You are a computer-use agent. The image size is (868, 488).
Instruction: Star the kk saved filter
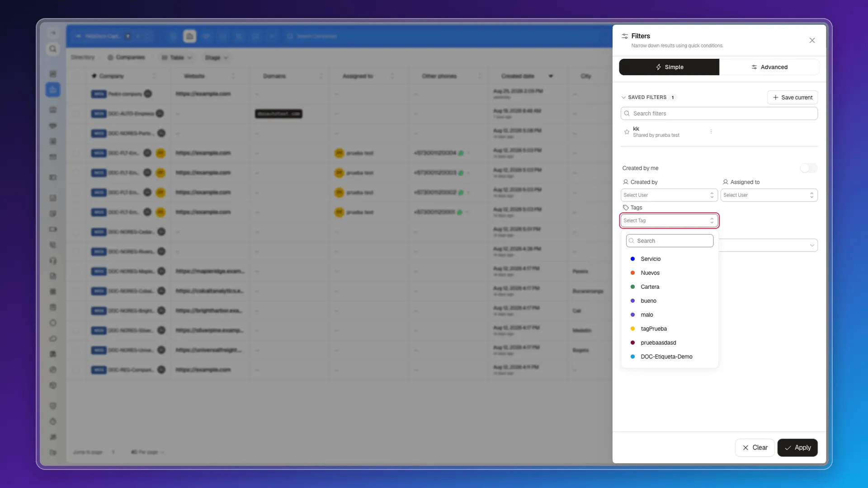click(x=627, y=132)
